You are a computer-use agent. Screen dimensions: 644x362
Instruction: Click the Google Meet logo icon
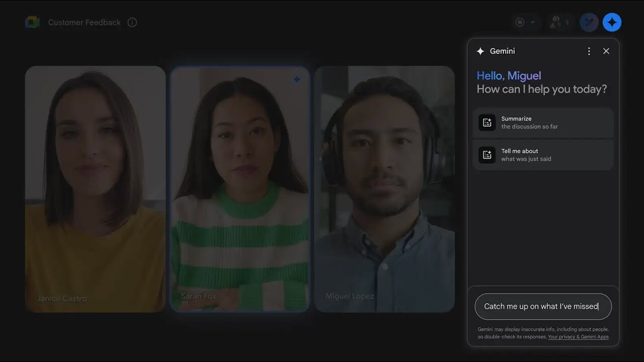pos(32,22)
